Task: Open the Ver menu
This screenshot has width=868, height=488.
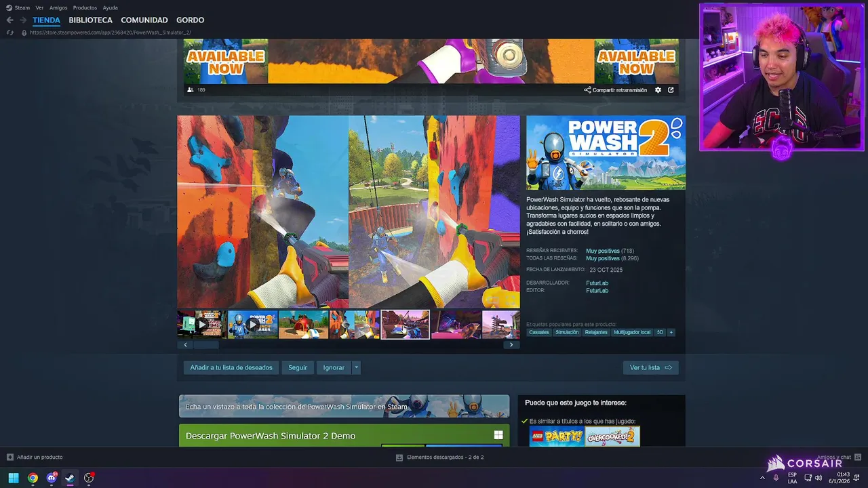Action: point(39,7)
